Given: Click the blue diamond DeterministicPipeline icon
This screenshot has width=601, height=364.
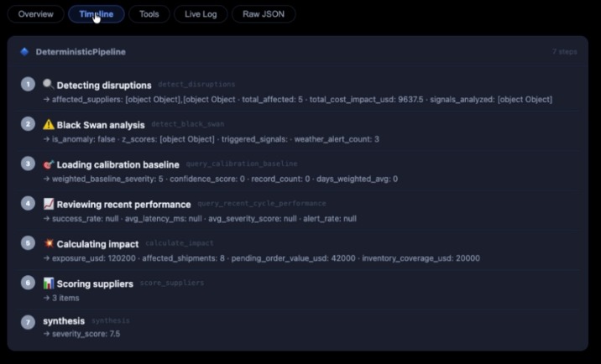Looking at the screenshot, I should (x=25, y=52).
